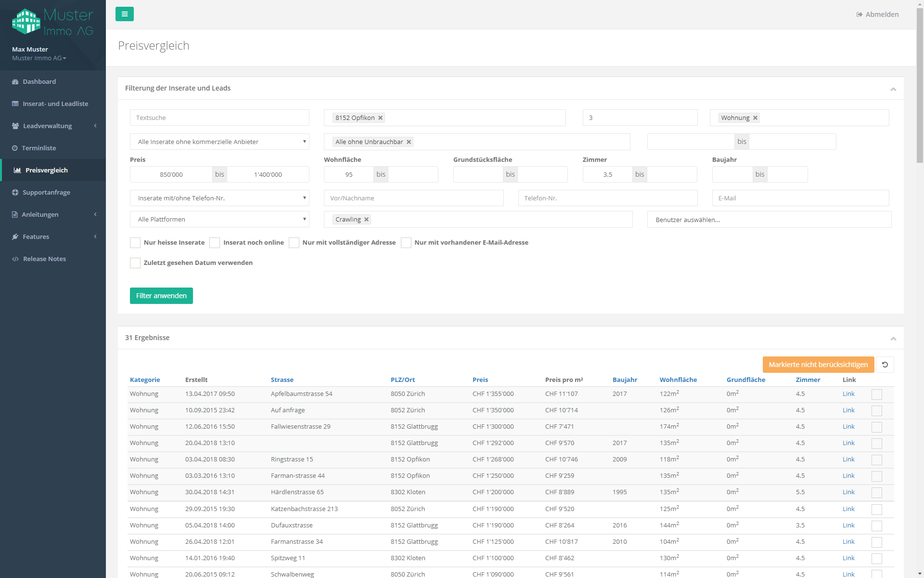Sort results by Kategorie column
924x578 pixels.
pos(145,380)
